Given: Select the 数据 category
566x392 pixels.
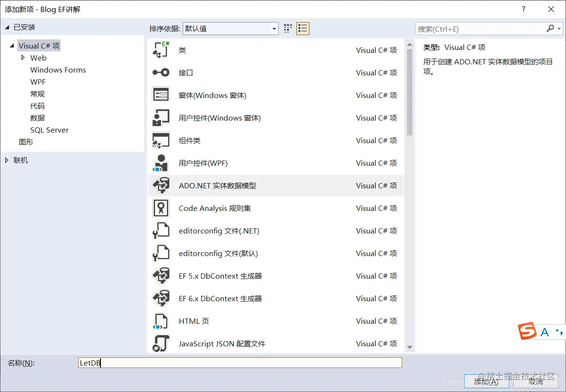Looking at the screenshot, I should [x=37, y=118].
